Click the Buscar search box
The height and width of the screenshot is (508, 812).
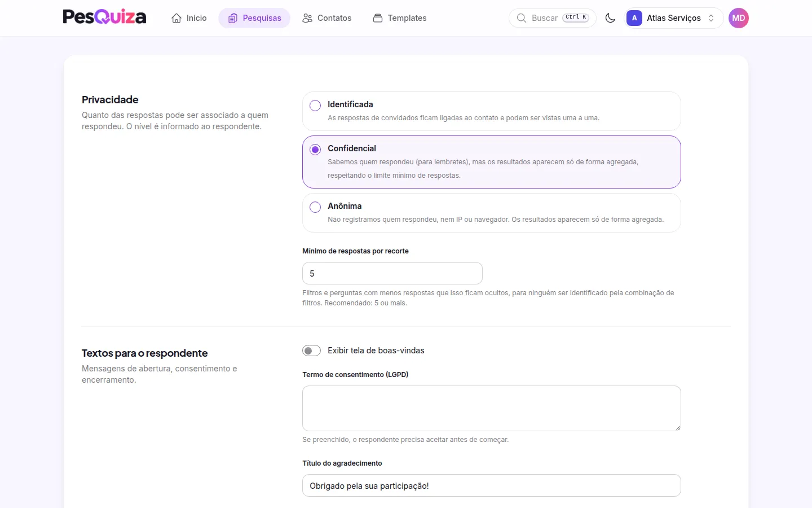[553, 18]
